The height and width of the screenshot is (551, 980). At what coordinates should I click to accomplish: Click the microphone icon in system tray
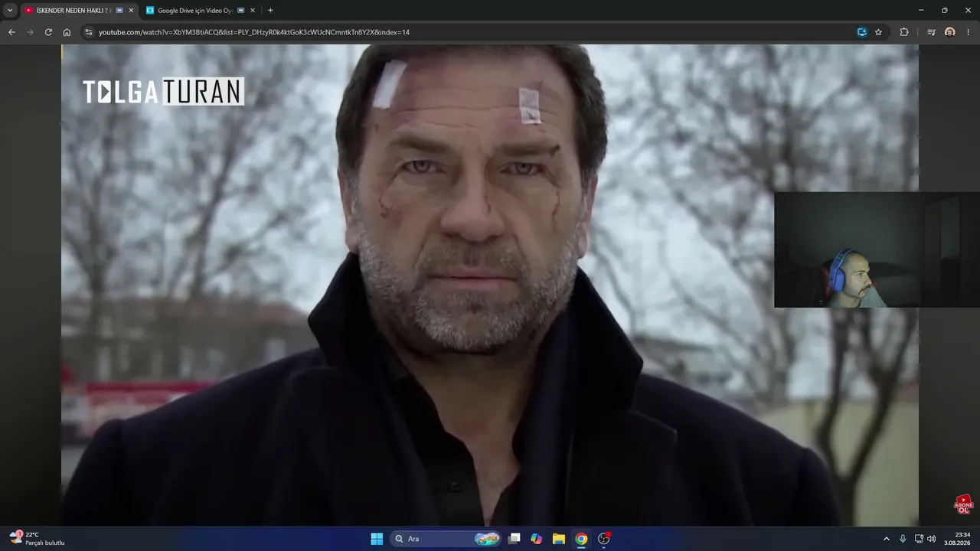click(903, 539)
